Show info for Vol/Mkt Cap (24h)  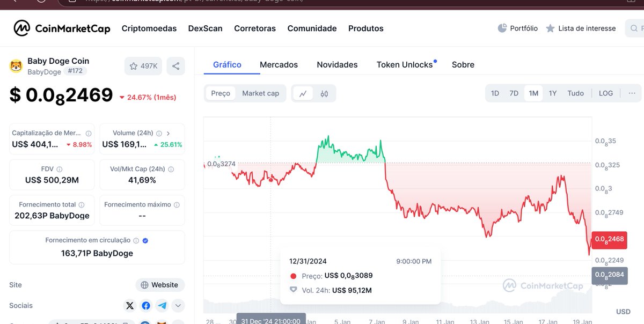pos(171,169)
